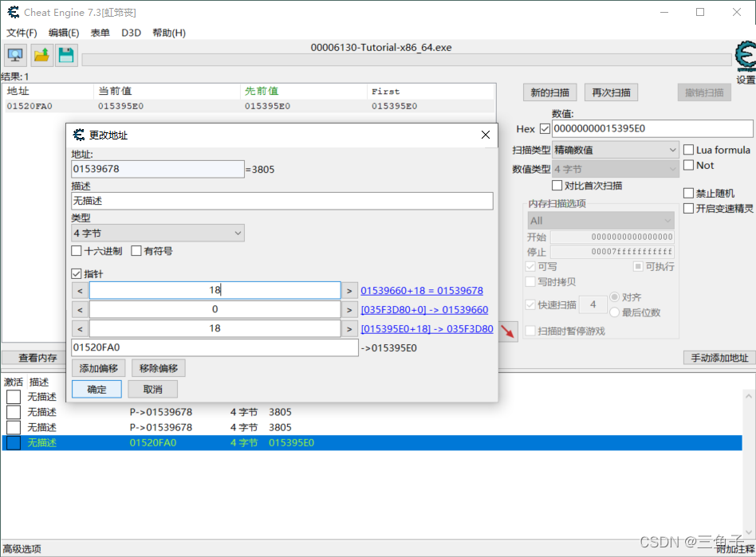Open the process selector computer icon
Viewport: 756px width, 557px height.
(x=15, y=56)
